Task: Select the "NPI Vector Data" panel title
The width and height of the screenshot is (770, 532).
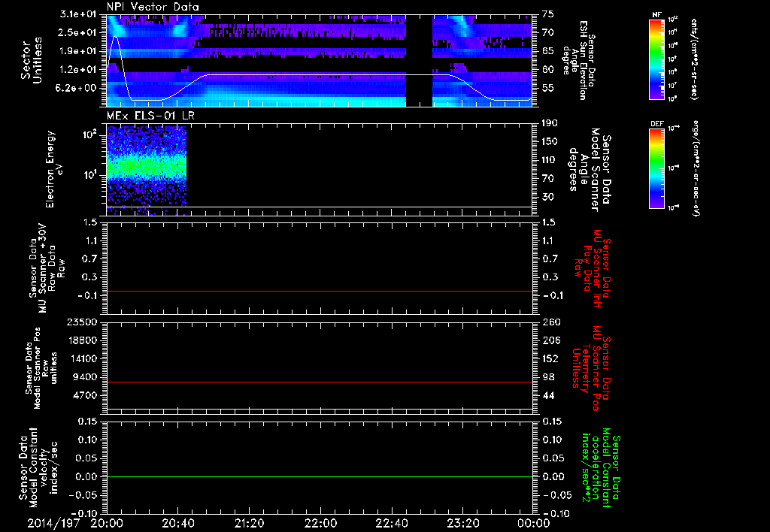Action: click(x=153, y=7)
